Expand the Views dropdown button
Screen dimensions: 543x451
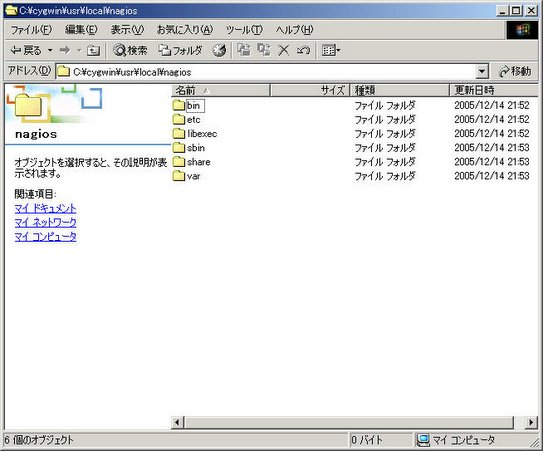click(331, 51)
